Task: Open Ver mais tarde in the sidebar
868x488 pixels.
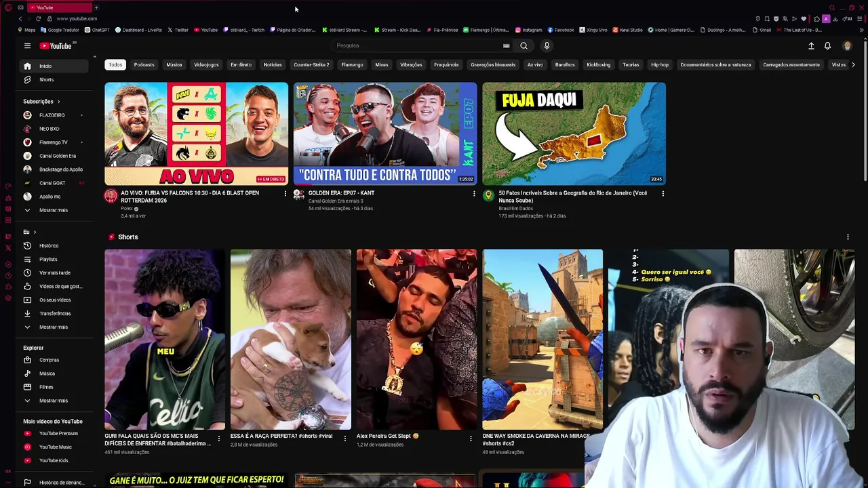Action: click(x=54, y=272)
